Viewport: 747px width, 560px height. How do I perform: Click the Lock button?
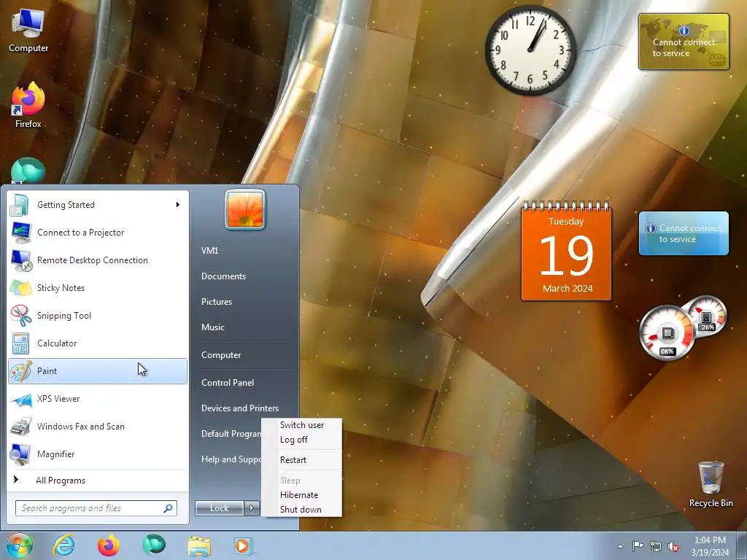pos(220,508)
